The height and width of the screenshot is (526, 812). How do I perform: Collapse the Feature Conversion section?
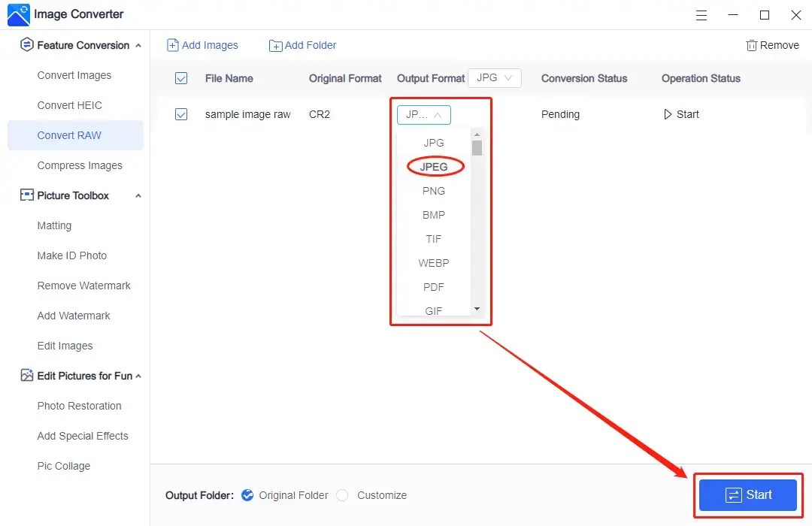tap(138, 45)
